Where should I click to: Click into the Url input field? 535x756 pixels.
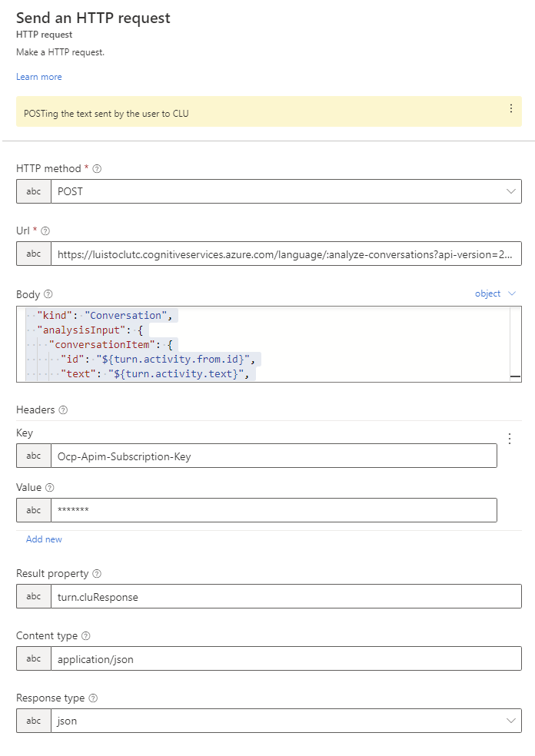click(286, 254)
